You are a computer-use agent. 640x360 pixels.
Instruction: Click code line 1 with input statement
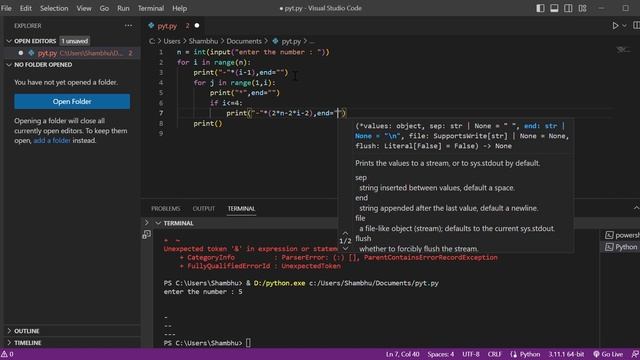point(253,52)
